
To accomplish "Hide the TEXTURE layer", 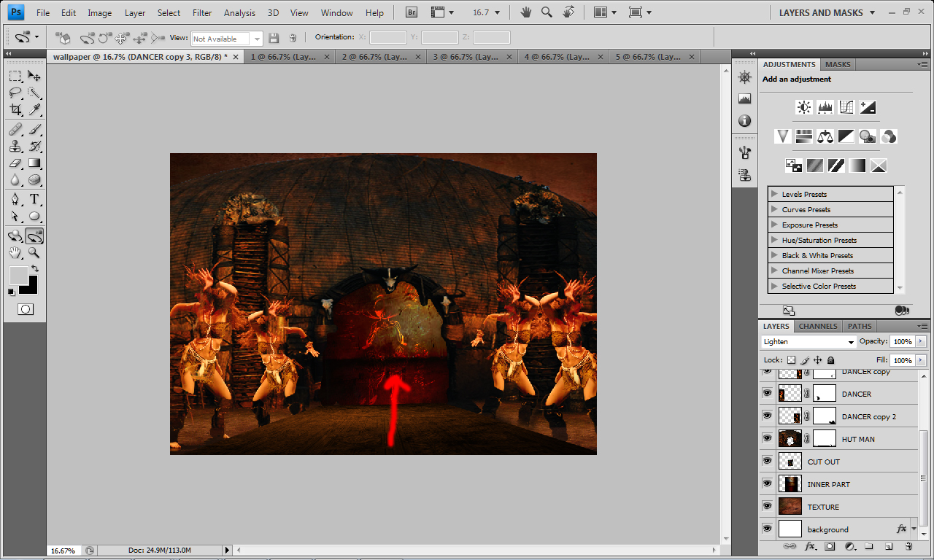I will 767,506.
